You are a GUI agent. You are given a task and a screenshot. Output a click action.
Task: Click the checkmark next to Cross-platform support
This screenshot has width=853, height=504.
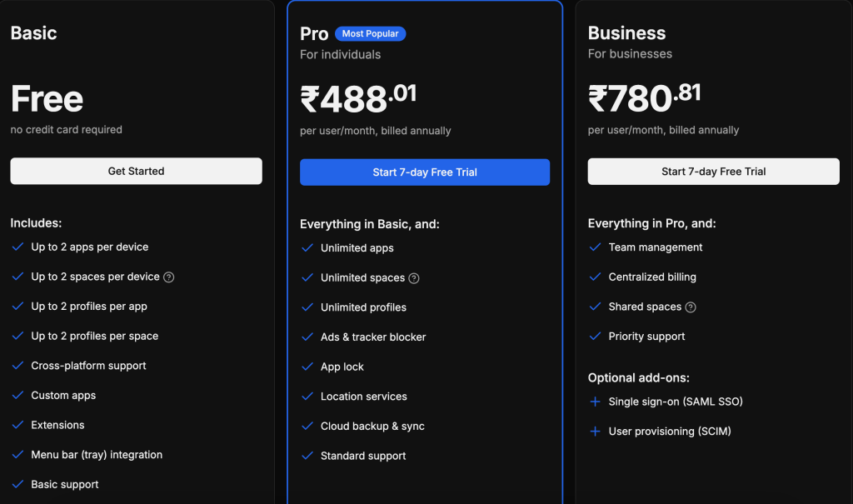coord(18,365)
